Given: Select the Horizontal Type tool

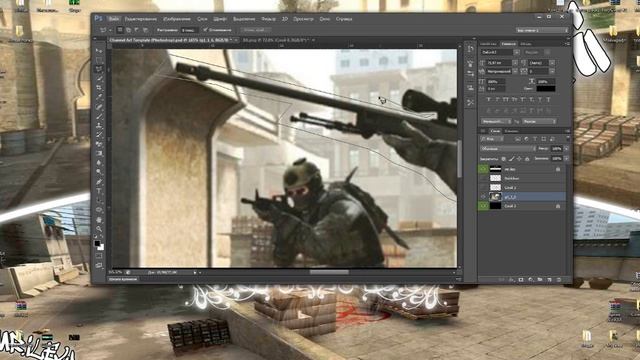Looking at the screenshot, I should coord(99,191).
